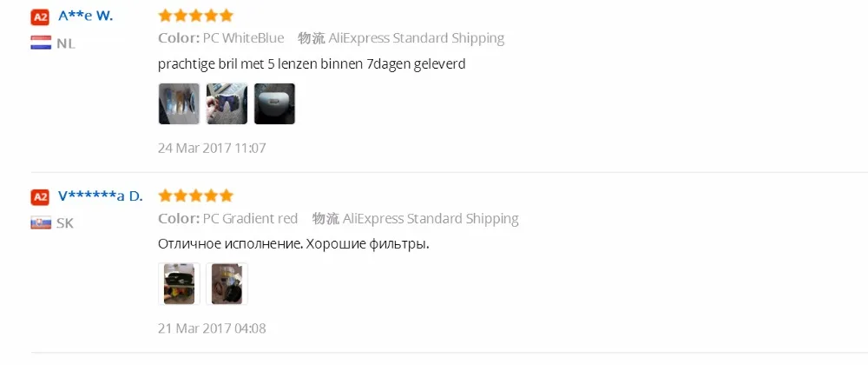The image size is (868, 365).
Task: Click the review text about 5 lenzen
Action: tap(312, 64)
